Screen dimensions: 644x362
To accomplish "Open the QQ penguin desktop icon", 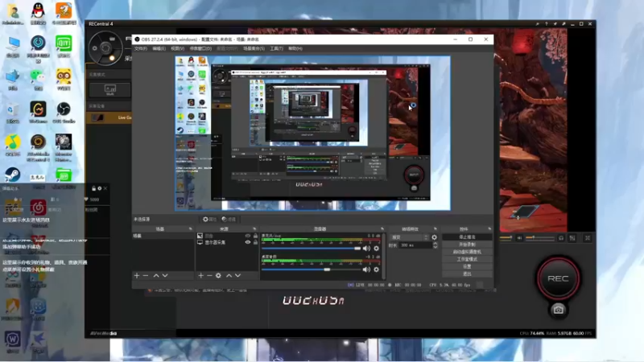I will click(x=38, y=13).
